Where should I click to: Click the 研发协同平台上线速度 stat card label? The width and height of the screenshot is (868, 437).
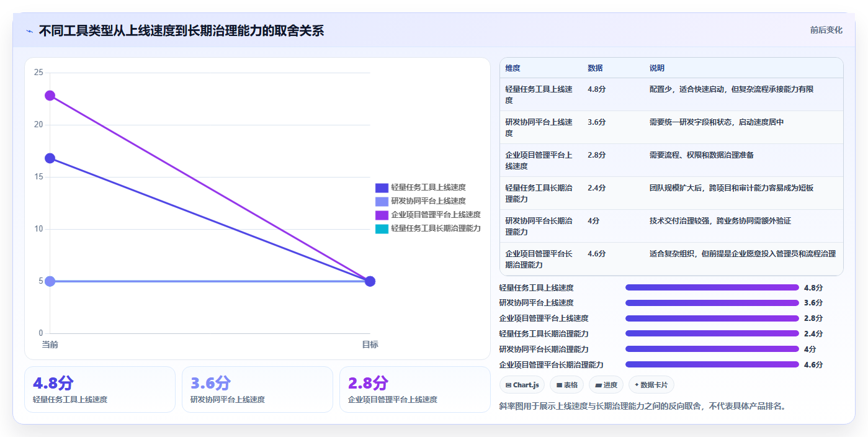(x=228, y=400)
